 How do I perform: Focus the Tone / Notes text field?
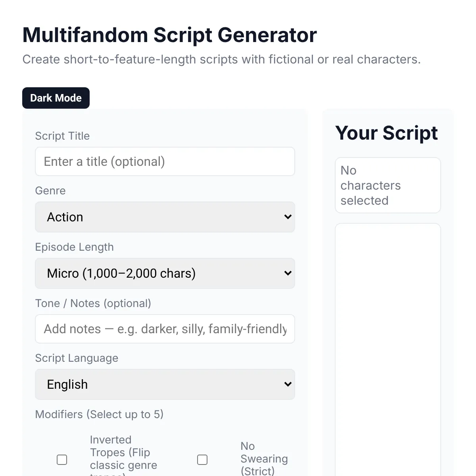click(x=165, y=329)
